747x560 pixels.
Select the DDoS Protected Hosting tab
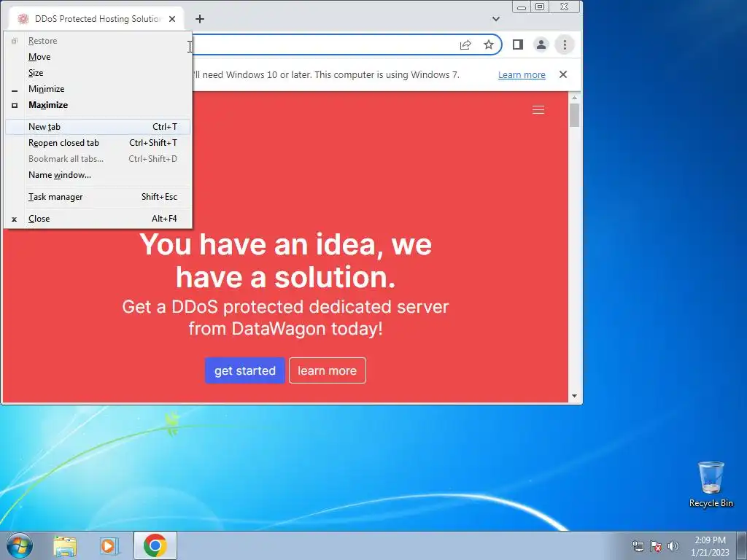(x=97, y=19)
